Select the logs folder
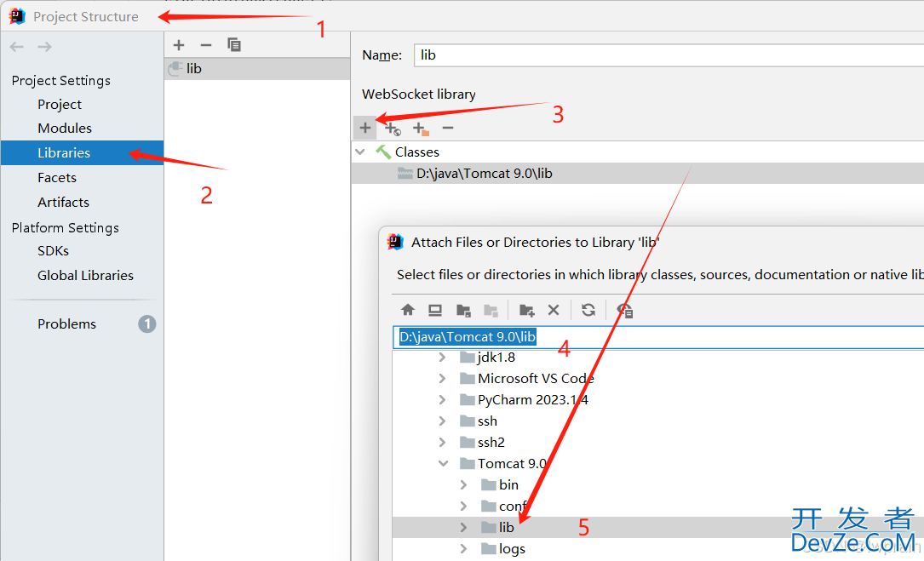Image resolution: width=924 pixels, height=561 pixels. 512,548
